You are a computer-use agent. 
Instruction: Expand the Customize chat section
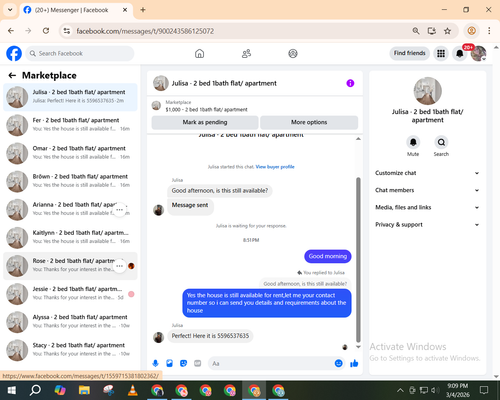[427, 173]
